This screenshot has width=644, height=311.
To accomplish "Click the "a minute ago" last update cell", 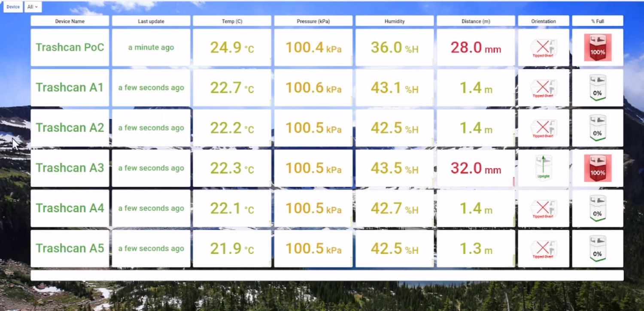I will point(151,47).
